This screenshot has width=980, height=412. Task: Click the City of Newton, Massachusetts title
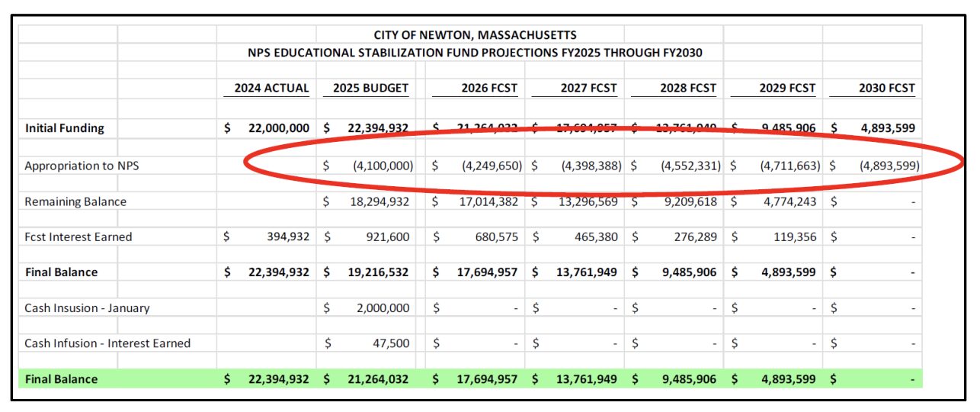click(475, 35)
